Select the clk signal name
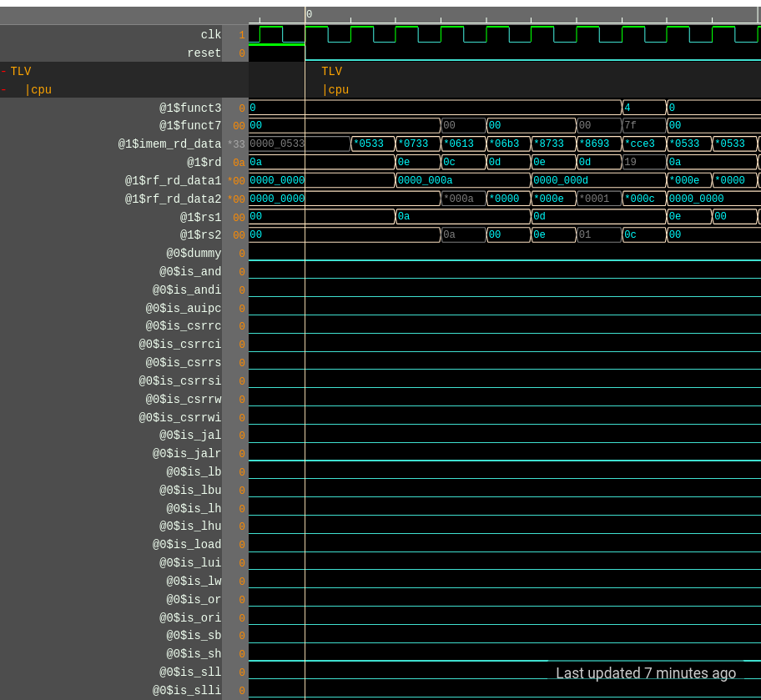The image size is (761, 700). pos(210,34)
